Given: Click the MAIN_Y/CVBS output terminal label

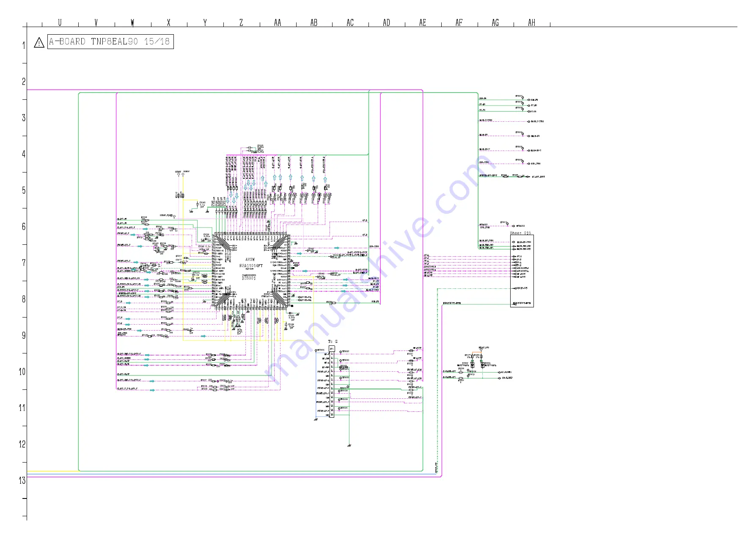Looking at the screenshot, I should point(537,121).
